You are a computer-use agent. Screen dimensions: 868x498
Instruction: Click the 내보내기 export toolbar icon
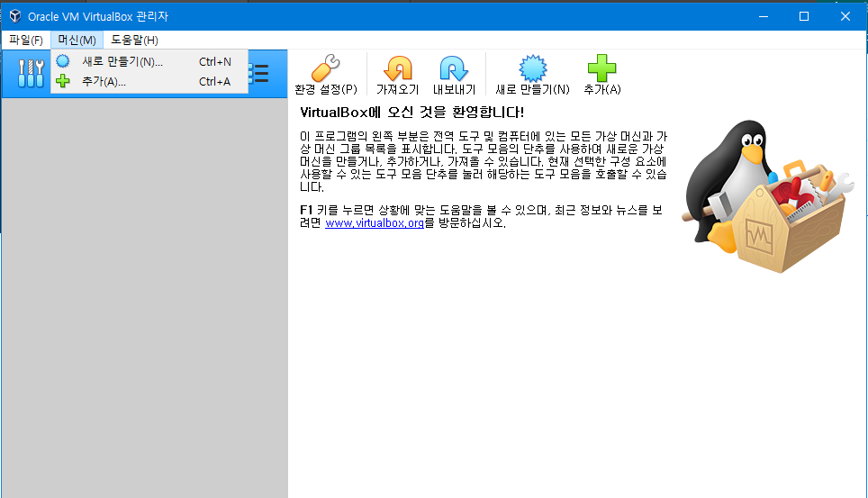[454, 75]
